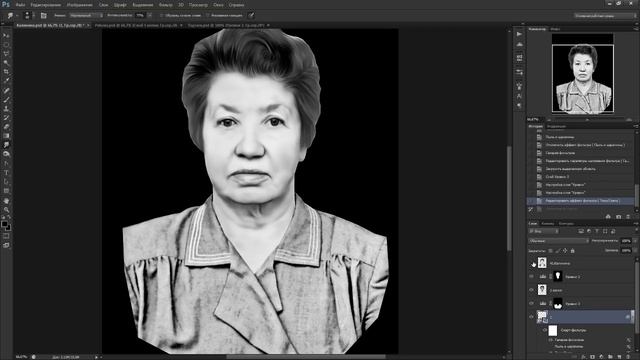The image size is (640, 360).
Task: Switch to the 'Инфо' tab
Action: click(555, 29)
